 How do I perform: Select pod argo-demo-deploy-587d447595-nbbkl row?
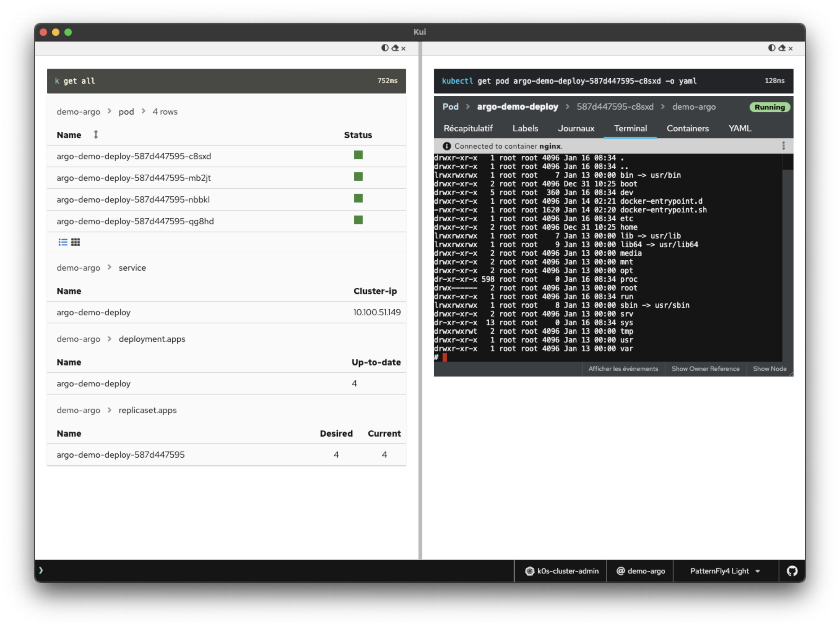pyautogui.click(x=133, y=199)
